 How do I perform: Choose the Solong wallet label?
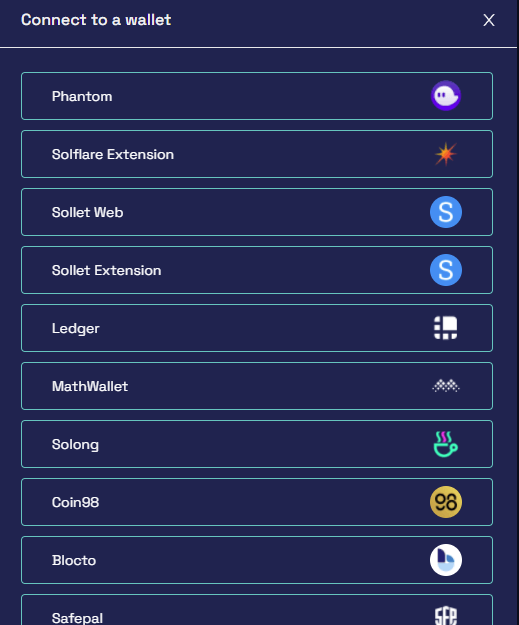(x=75, y=444)
